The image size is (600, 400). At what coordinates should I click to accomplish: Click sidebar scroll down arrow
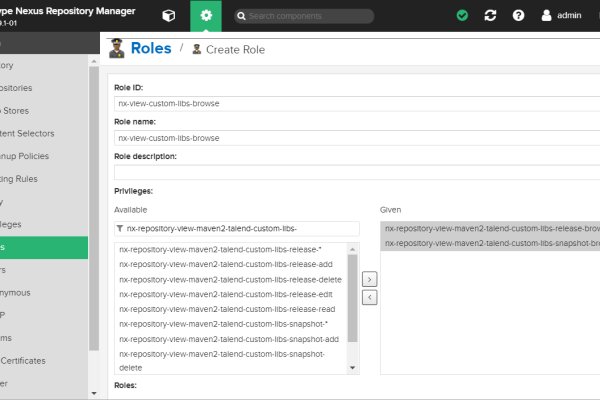(x=94, y=393)
